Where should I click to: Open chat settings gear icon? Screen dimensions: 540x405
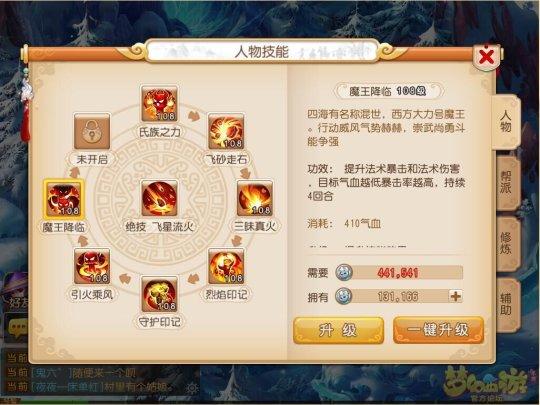(x=191, y=389)
